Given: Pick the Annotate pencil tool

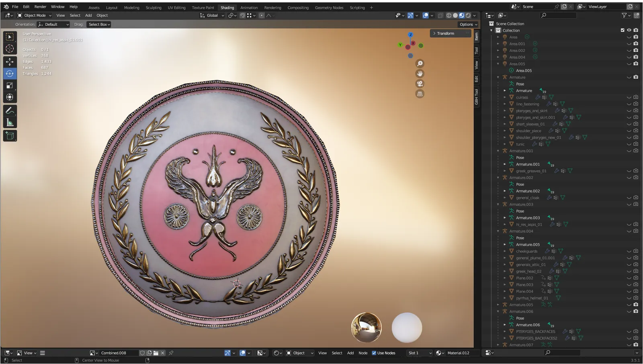Looking at the screenshot, I should point(10,110).
